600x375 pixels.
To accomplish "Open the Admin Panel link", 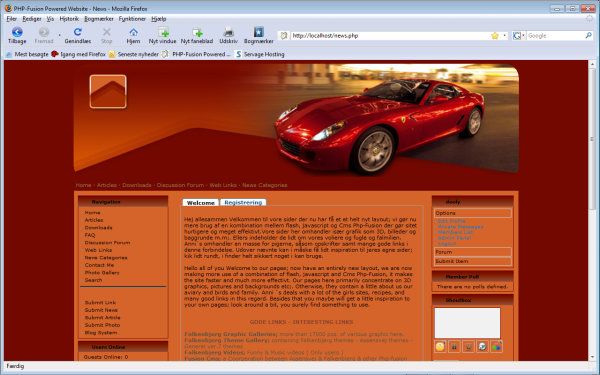I will point(454,238).
